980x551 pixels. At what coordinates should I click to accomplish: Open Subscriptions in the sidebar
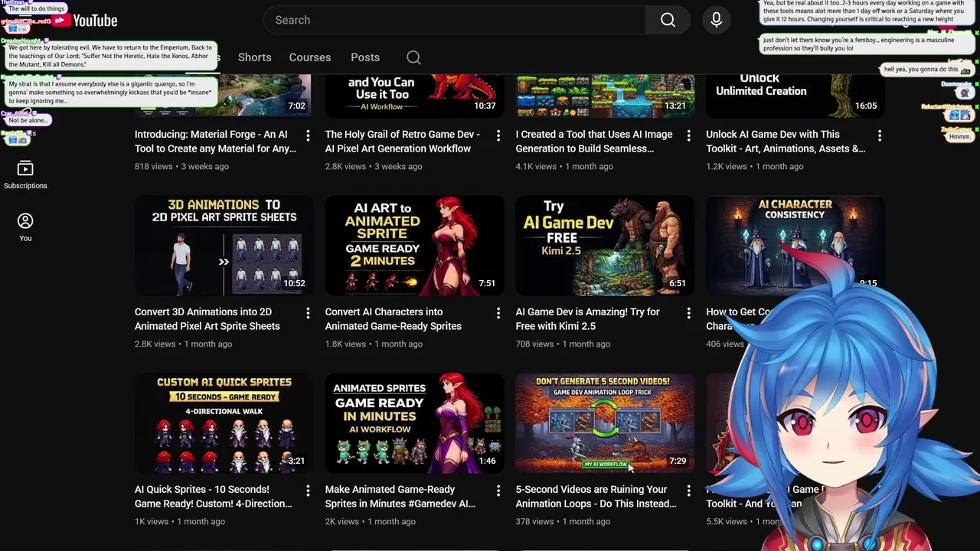point(25,175)
